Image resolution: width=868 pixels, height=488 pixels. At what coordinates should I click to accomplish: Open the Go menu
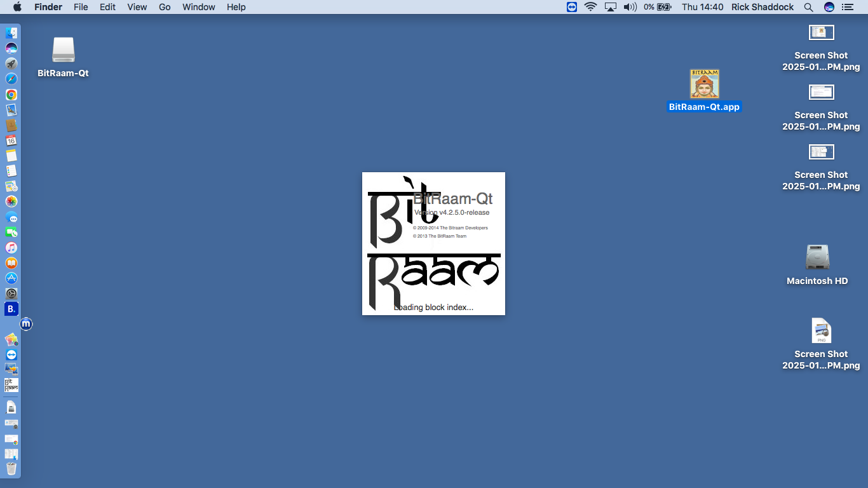165,7
